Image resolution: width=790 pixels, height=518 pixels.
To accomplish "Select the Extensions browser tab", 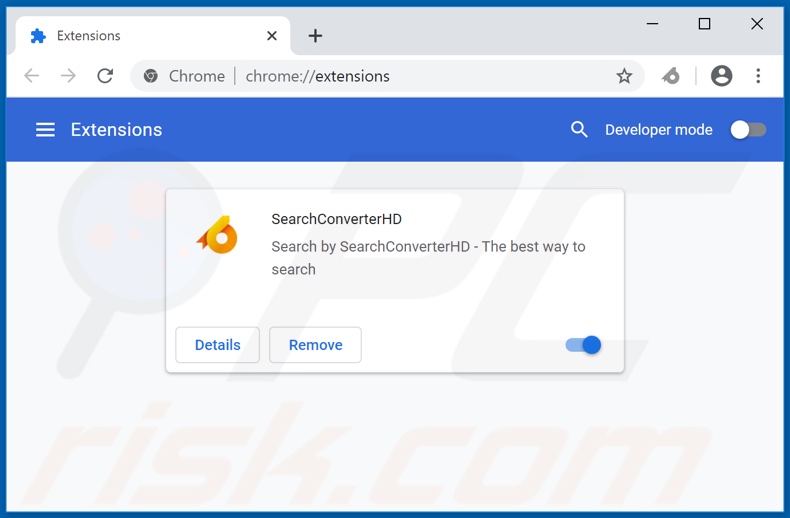I will [153, 36].
